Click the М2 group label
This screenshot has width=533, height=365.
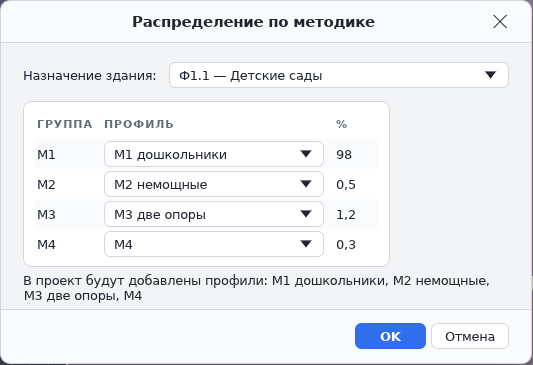pyautogui.click(x=46, y=185)
